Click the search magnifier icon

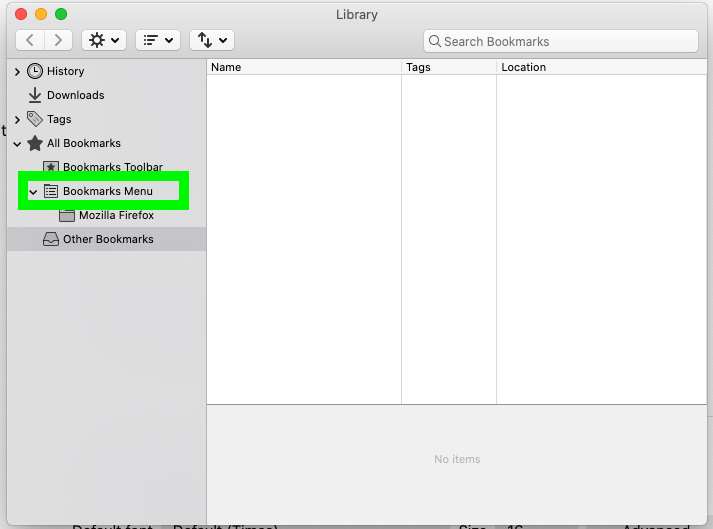(x=435, y=41)
